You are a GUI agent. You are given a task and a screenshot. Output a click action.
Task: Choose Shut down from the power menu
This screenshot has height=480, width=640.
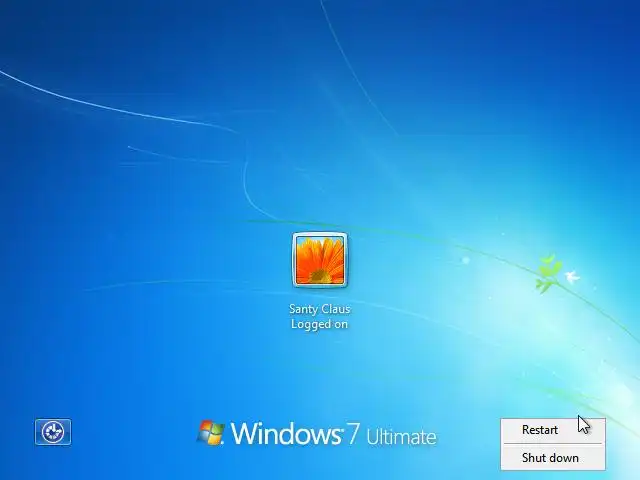pyautogui.click(x=553, y=458)
